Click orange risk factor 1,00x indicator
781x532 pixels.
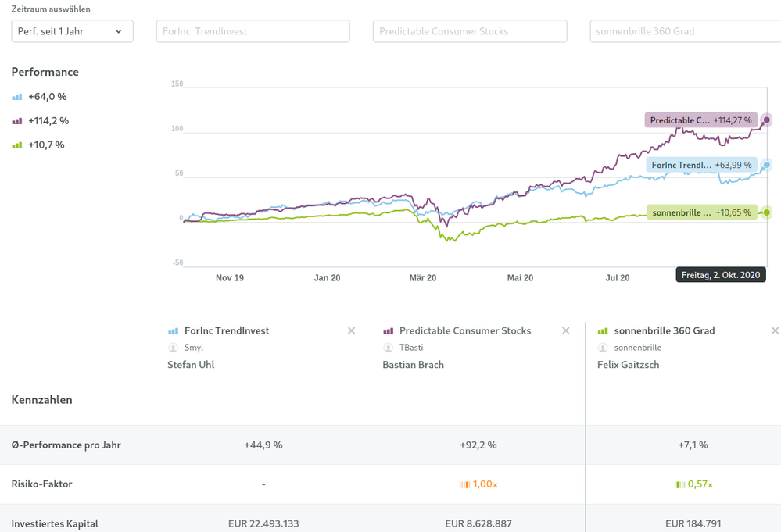tap(478, 484)
